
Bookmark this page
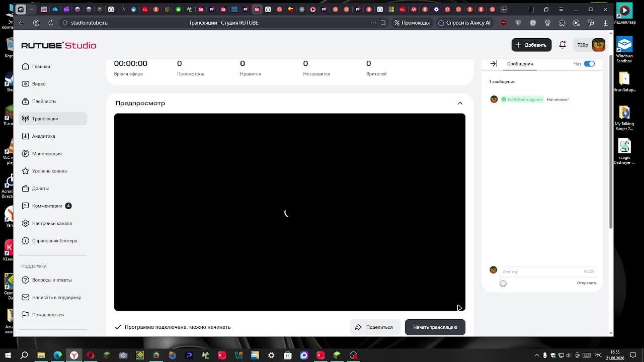pos(383,23)
